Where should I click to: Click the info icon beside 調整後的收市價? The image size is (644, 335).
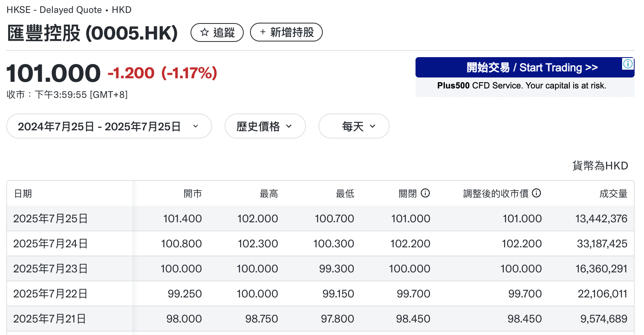(x=537, y=193)
